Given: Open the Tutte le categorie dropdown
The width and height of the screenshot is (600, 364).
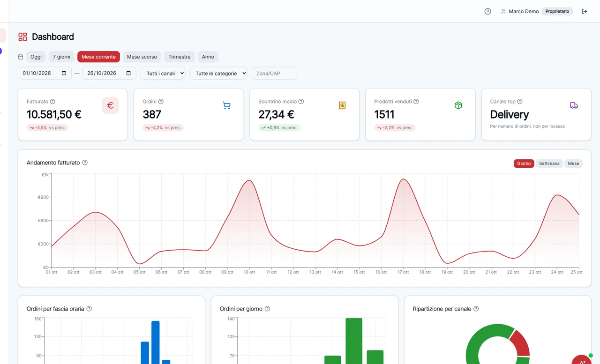Looking at the screenshot, I should (x=218, y=73).
